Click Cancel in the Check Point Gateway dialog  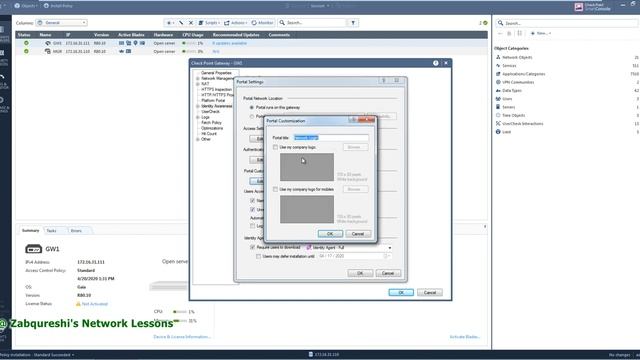click(430, 293)
